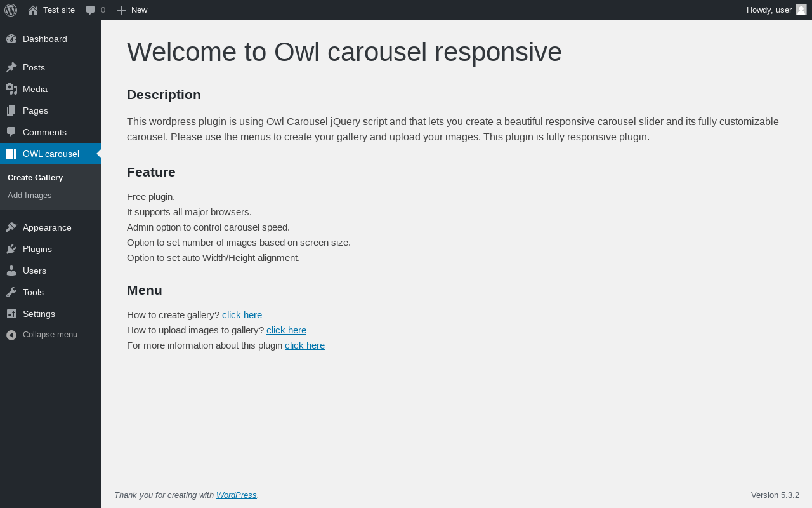Click the 'Free plugin.' line
Screen dimensions: 812x508
pos(151,197)
